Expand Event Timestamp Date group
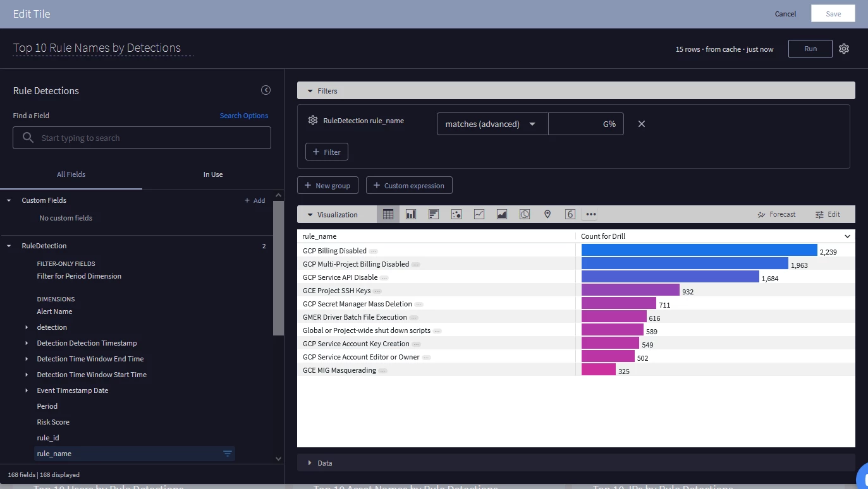This screenshot has width=868, height=489. [27, 390]
